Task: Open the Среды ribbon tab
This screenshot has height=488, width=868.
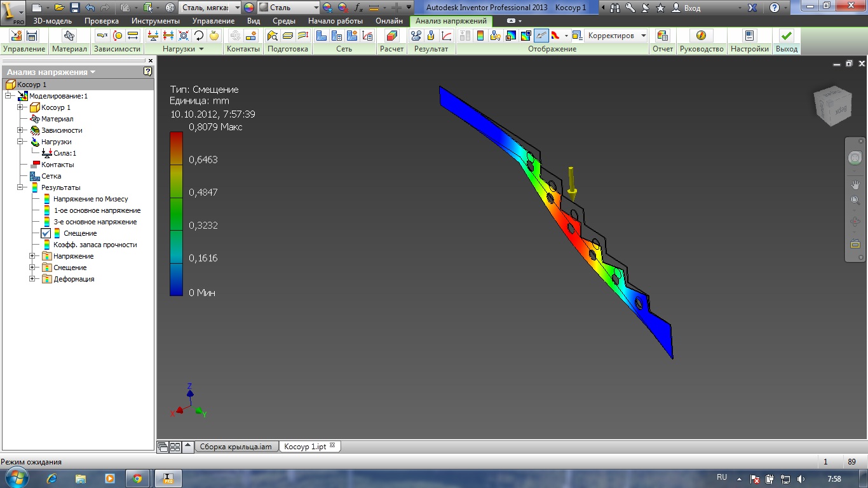Action: click(x=284, y=21)
